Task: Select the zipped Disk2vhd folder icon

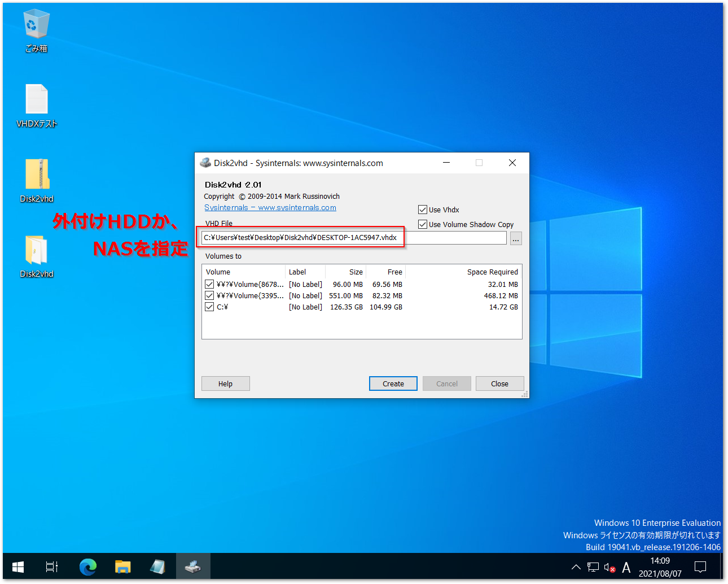Action: (37, 181)
